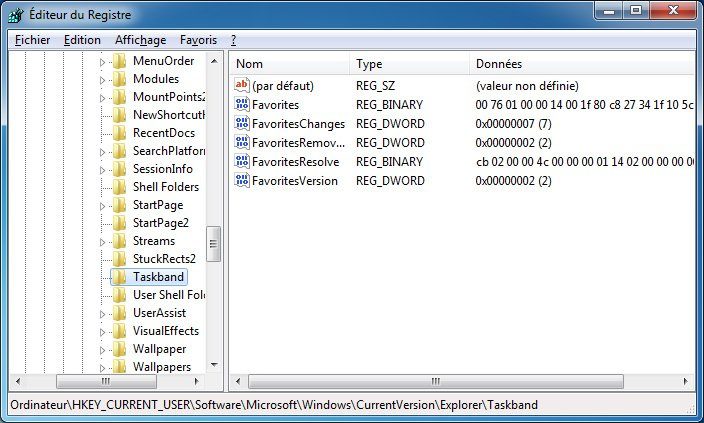The image size is (704, 423).
Task: Expand the MenuOrder key
Action: (x=102, y=62)
